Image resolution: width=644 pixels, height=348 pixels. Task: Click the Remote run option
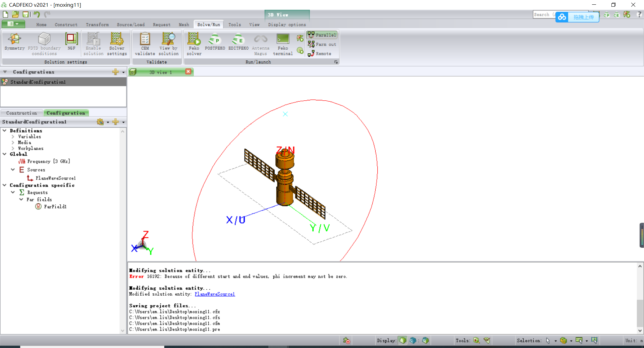[x=319, y=54]
